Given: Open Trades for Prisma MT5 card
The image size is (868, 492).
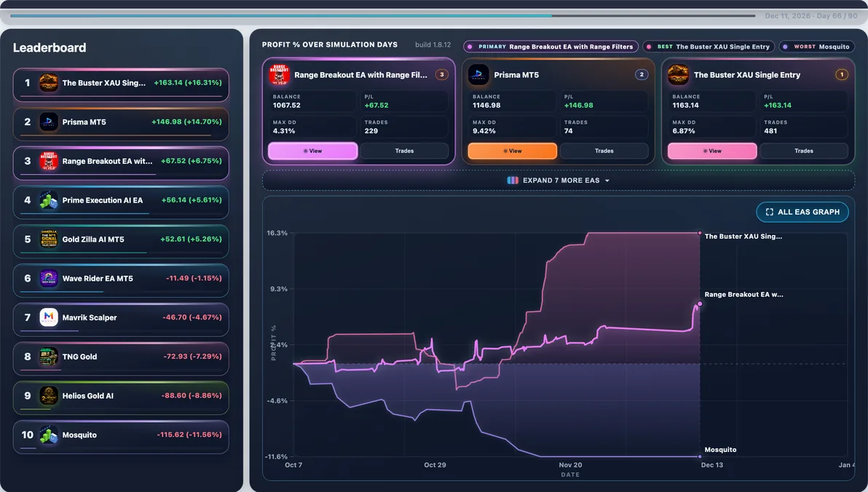Looking at the screenshot, I should pyautogui.click(x=604, y=151).
